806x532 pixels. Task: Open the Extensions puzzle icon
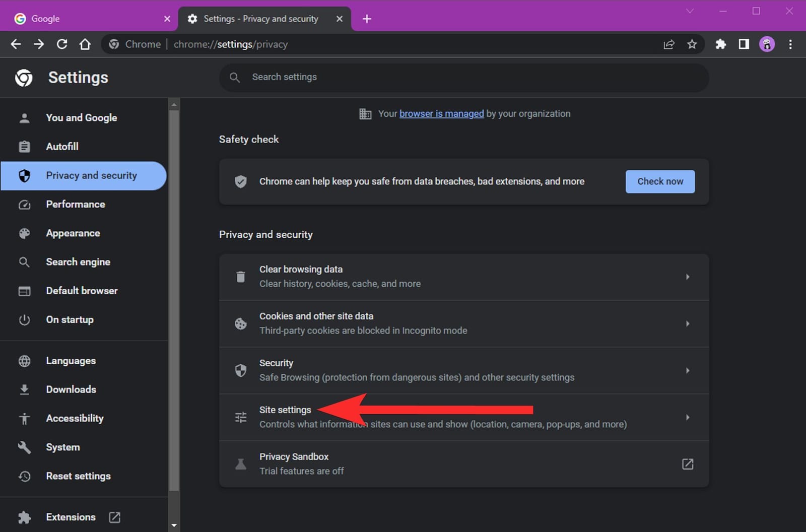tap(720, 44)
